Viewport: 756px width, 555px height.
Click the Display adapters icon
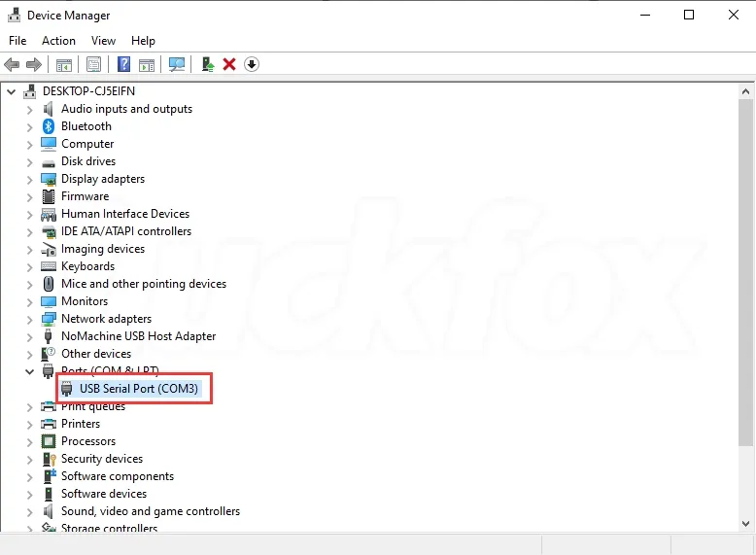pos(49,179)
